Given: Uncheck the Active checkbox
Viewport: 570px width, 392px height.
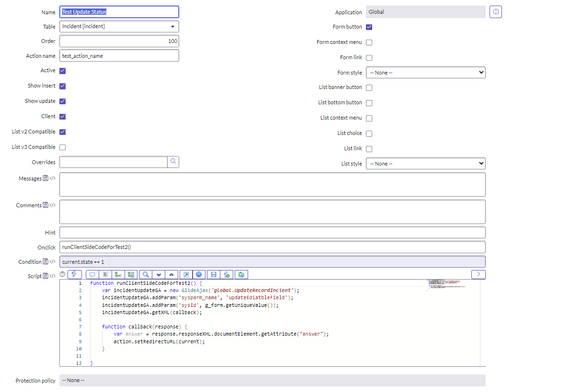Looking at the screenshot, I should pyautogui.click(x=63, y=71).
